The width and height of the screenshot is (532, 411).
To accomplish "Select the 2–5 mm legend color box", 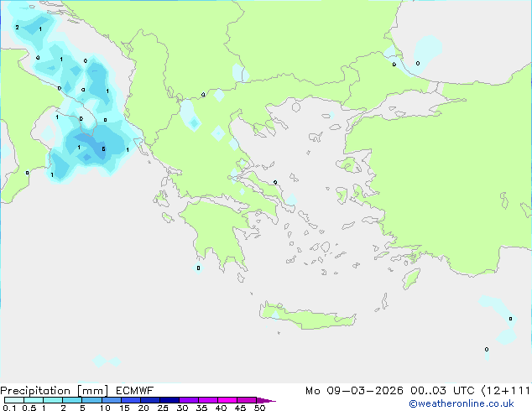I will click(72, 400).
